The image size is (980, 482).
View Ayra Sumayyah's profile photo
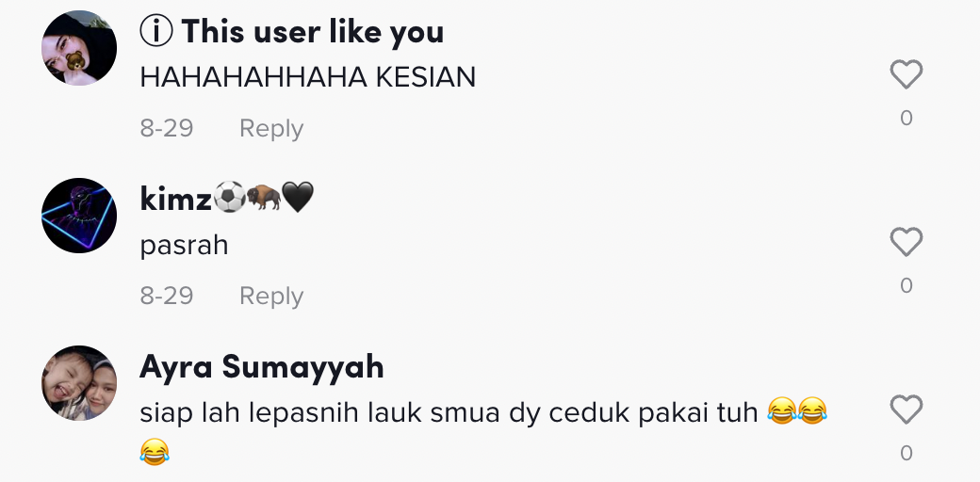79,383
